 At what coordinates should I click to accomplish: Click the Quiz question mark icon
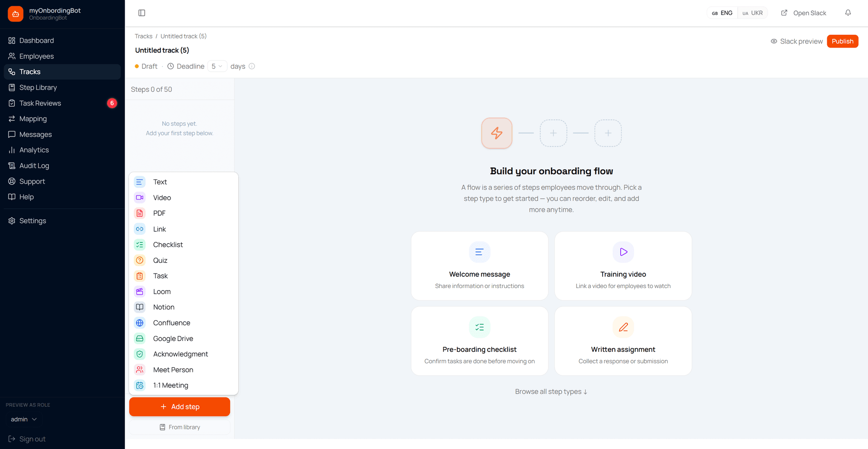tap(140, 260)
